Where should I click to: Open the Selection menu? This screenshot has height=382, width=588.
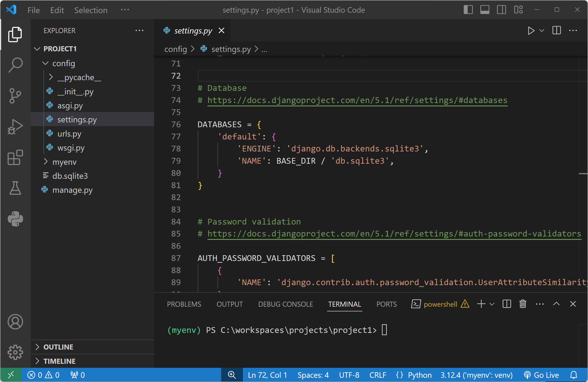coord(91,10)
